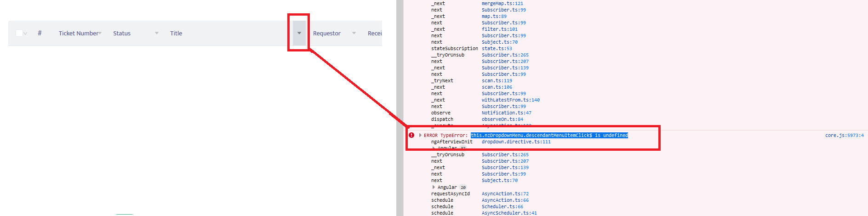The width and height of the screenshot is (868, 216).
Task: Open the AsyncScheduler.ts:41 source link
Action: point(509,213)
